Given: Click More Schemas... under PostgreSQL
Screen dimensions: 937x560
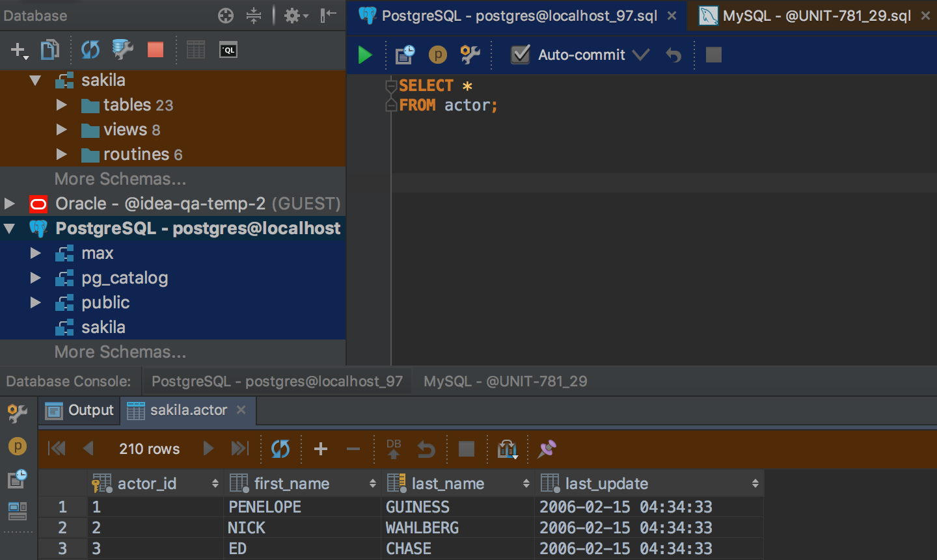Looking at the screenshot, I should pos(120,352).
